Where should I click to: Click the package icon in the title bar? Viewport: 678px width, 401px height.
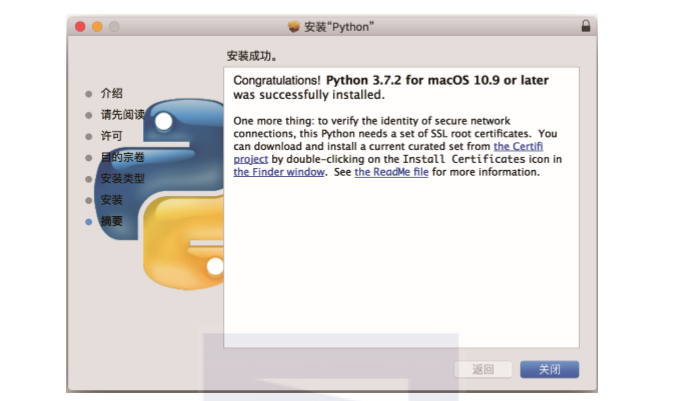294,27
